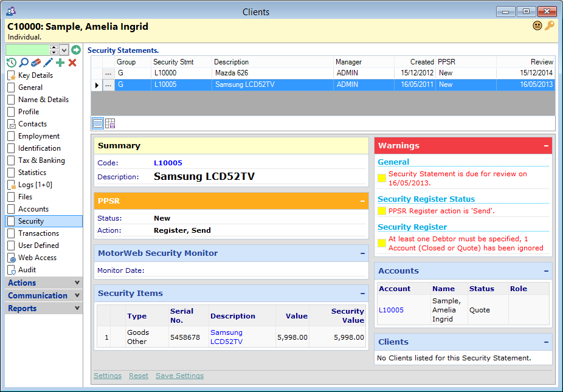Click the pencil edit icon

(x=48, y=63)
